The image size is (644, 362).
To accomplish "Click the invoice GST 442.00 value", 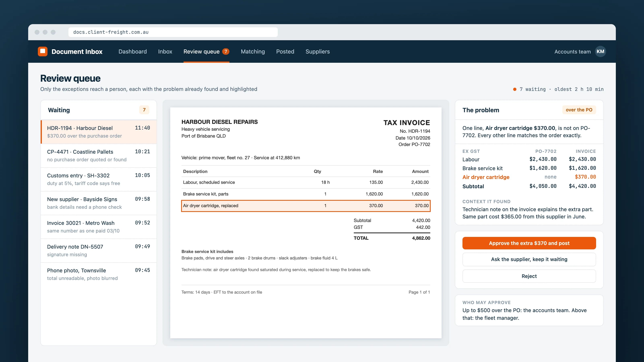I will [423, 227].
